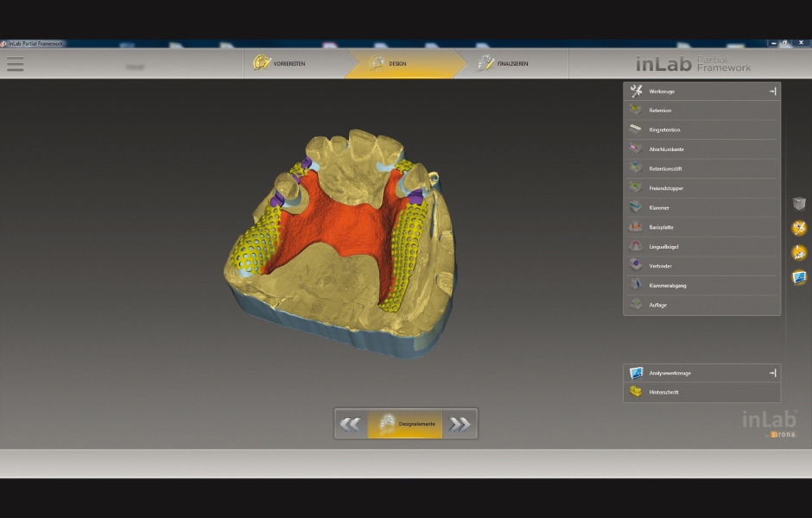Image resolution: width=812 pixels, height=518 pixels.
Task: Click the Analysewerkzeuge panel header
Action: (x=701, y=373)
